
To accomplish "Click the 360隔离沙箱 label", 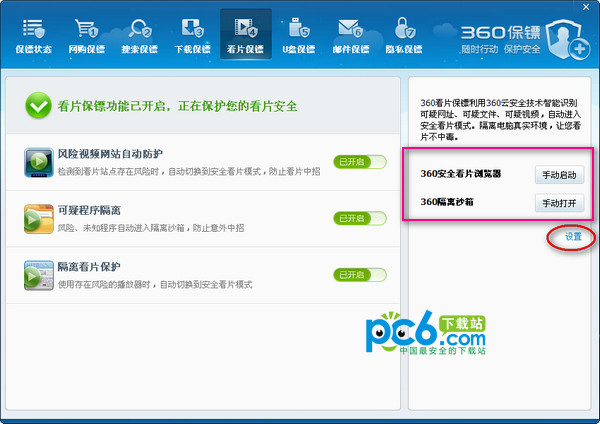I will point(447,202).
